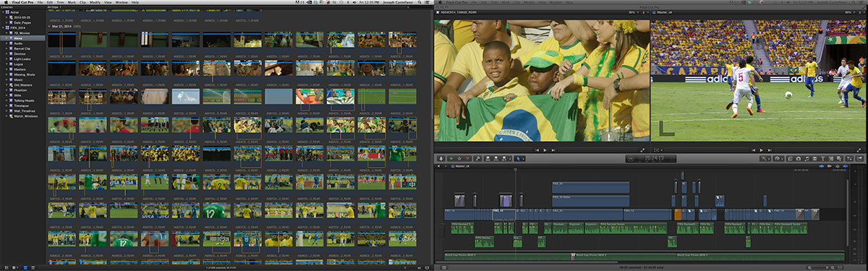Select the orange clip in primary storyline
Image resolution: width=868 pixels, height=271 pixels.
(678, 215)
